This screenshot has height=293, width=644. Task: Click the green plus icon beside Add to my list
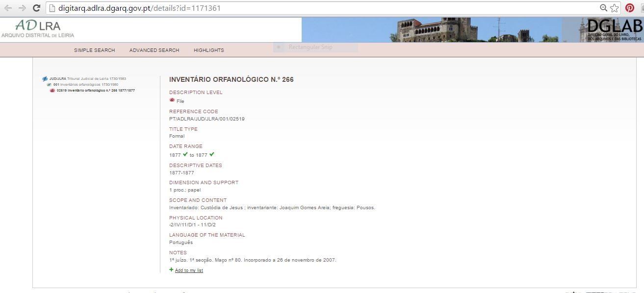pos(171,269)
